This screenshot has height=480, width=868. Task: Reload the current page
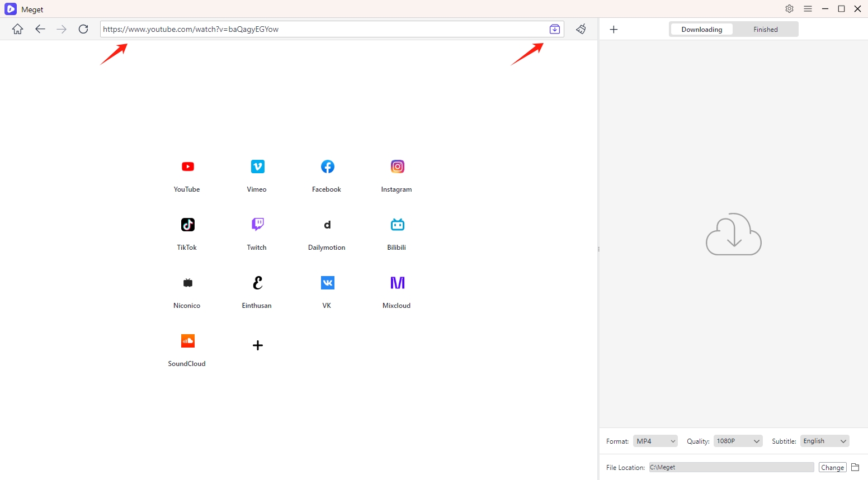pos(83,29)
